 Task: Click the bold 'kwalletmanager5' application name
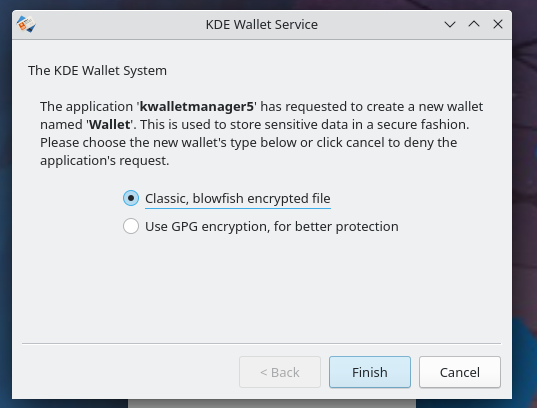[x=197, y=107]
